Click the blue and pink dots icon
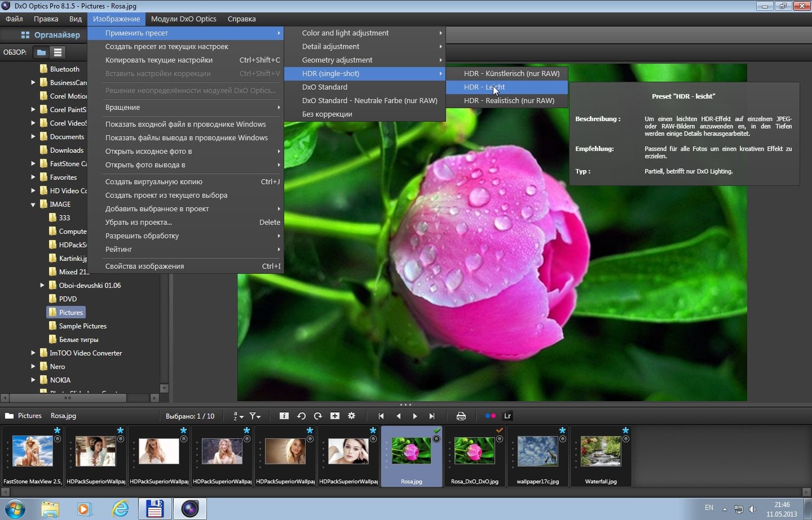The image size is (812, 520). (x=490, y=416)
